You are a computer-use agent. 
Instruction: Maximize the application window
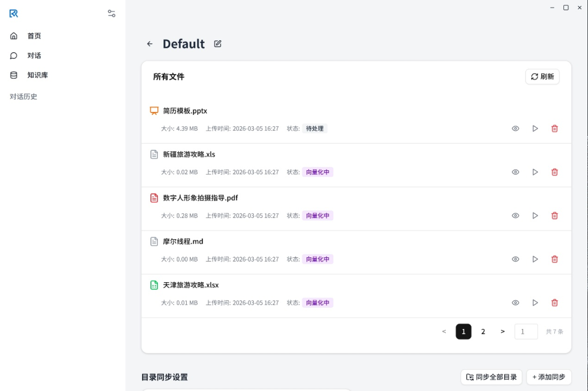tap(566, 8)
